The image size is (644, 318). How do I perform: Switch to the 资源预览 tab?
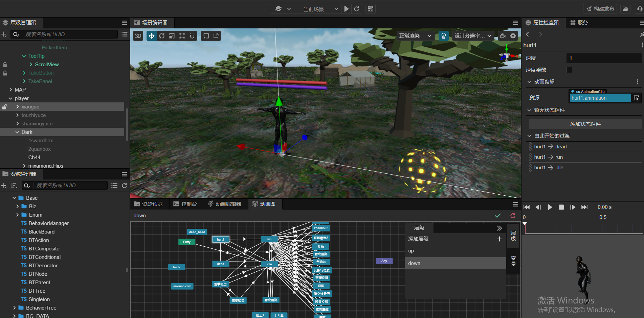[149, 204]
